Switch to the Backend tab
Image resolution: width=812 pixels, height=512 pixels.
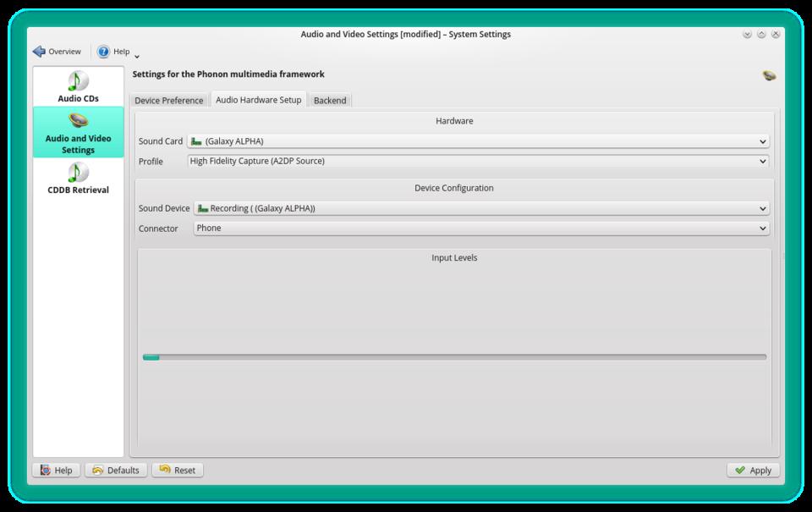point(330,100)
